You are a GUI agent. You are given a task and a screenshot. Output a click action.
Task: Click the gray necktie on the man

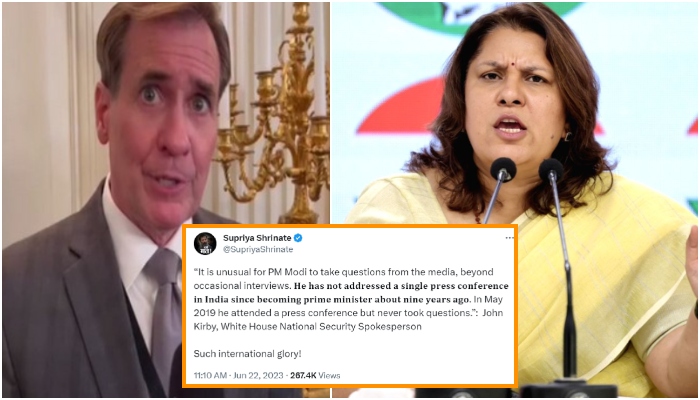163,304
